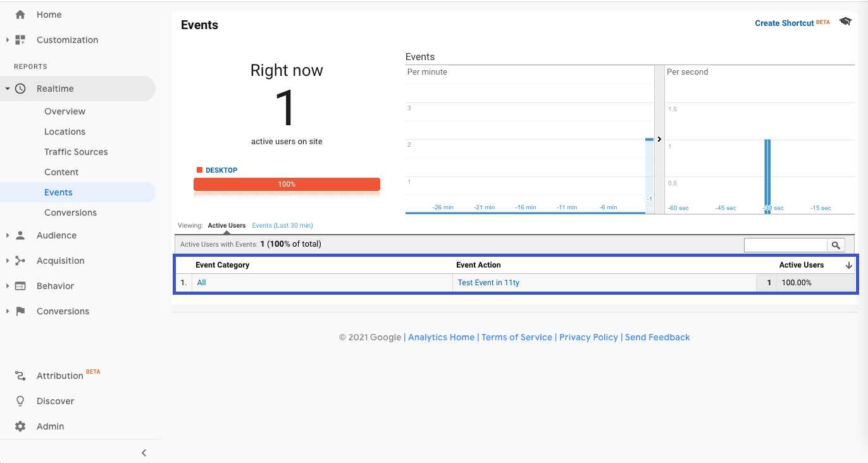Click the Discover lightbulb icon
The height and width of the screenshot is (463, 868).
coord(20,401)
